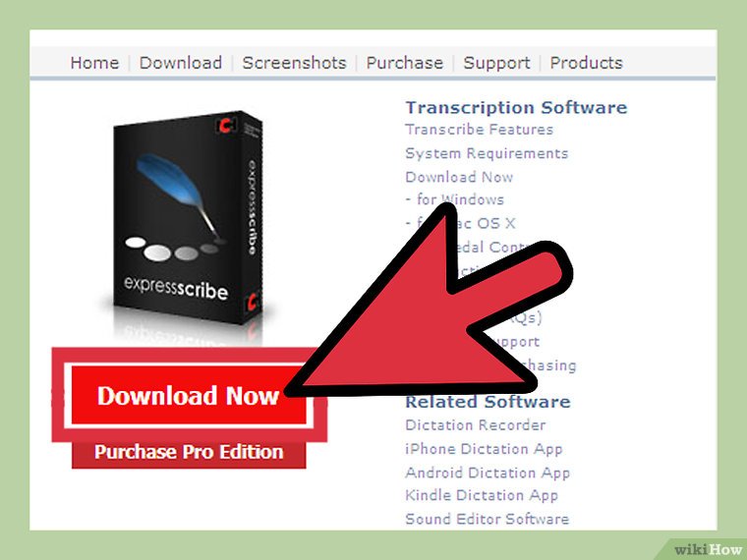Open the Home navigation item

[94, 63]
